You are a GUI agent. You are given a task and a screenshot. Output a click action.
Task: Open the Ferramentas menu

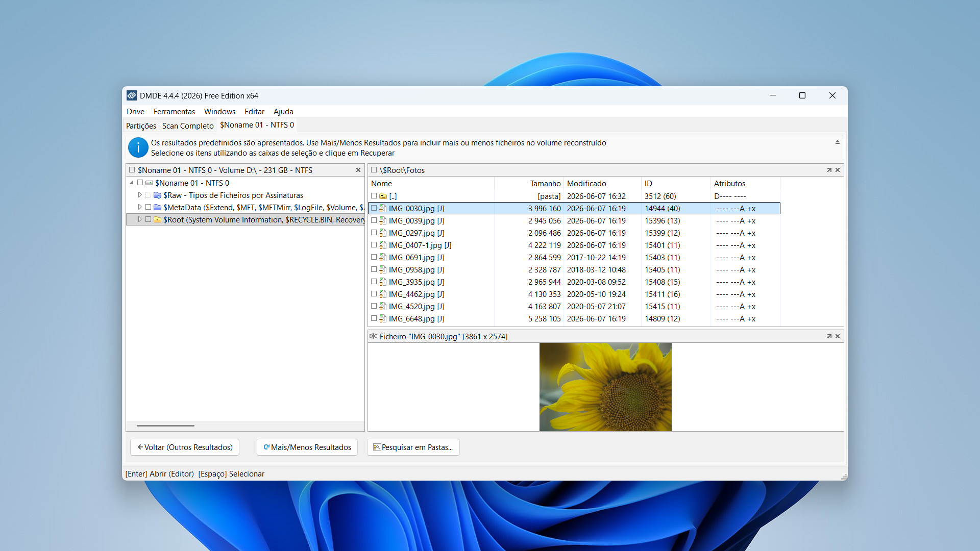point(174,111)
